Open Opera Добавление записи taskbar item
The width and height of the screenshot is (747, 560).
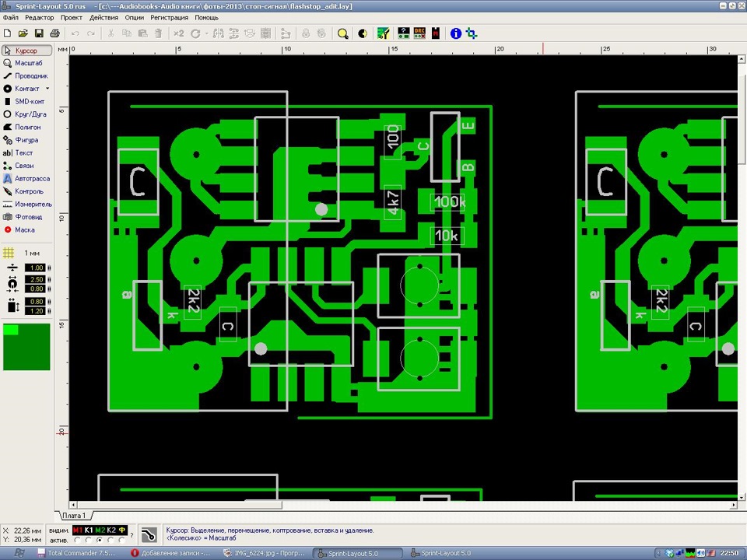(170, 553)
